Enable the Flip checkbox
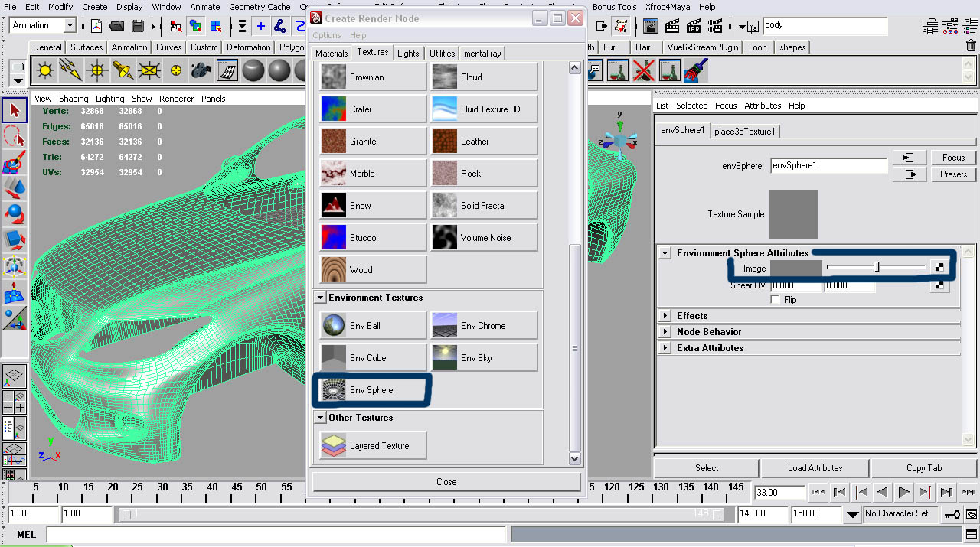 pyautogui.click(x=776, y=300)
